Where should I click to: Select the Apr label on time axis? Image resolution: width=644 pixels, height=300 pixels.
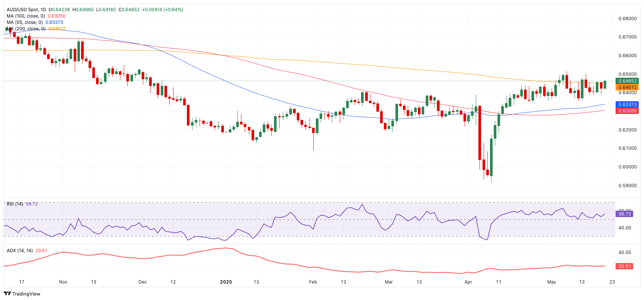click(x=468, y=282)
